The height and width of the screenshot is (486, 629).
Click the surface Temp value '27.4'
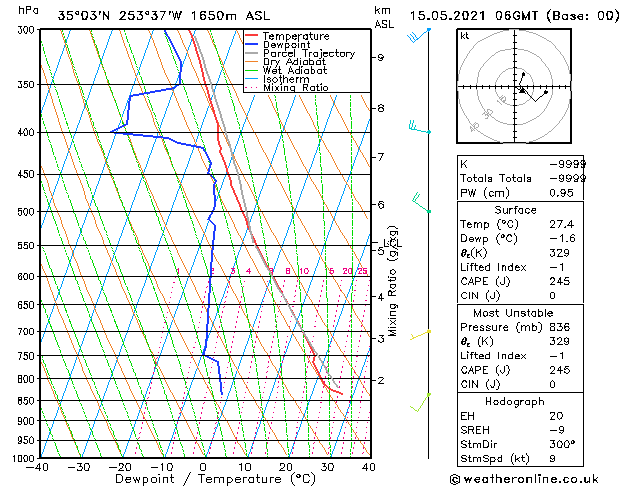[562, 224]
